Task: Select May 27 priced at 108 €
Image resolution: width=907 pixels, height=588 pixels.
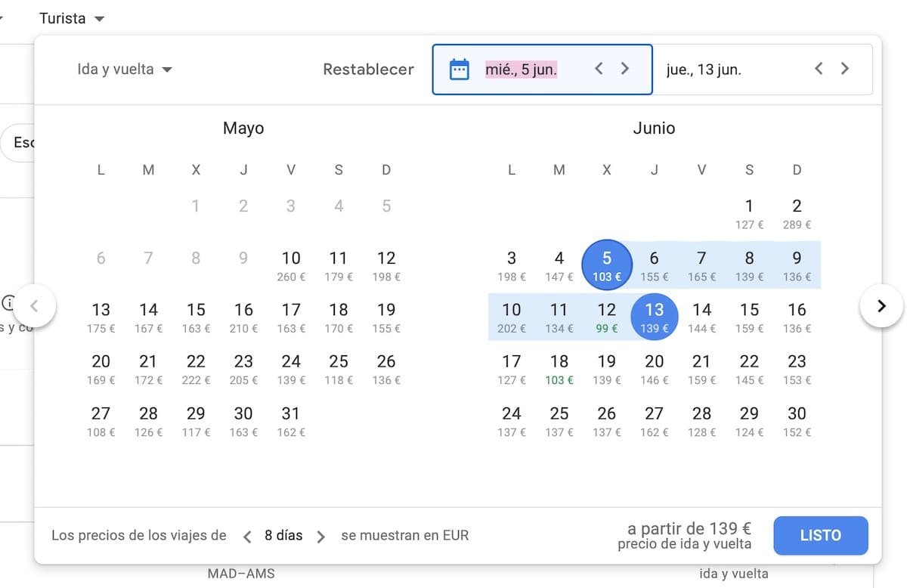Action: (x=101, y=421)
